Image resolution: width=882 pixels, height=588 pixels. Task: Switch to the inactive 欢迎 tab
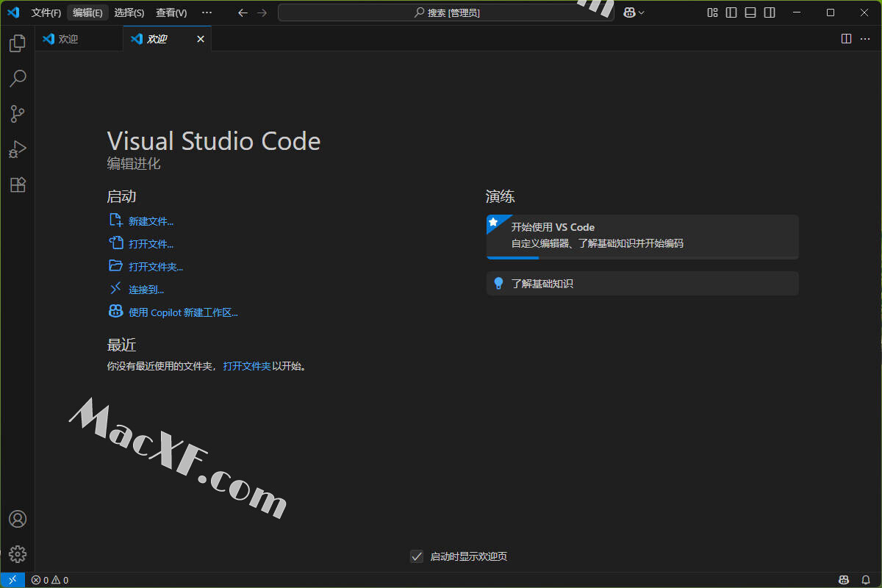[79, 39]
